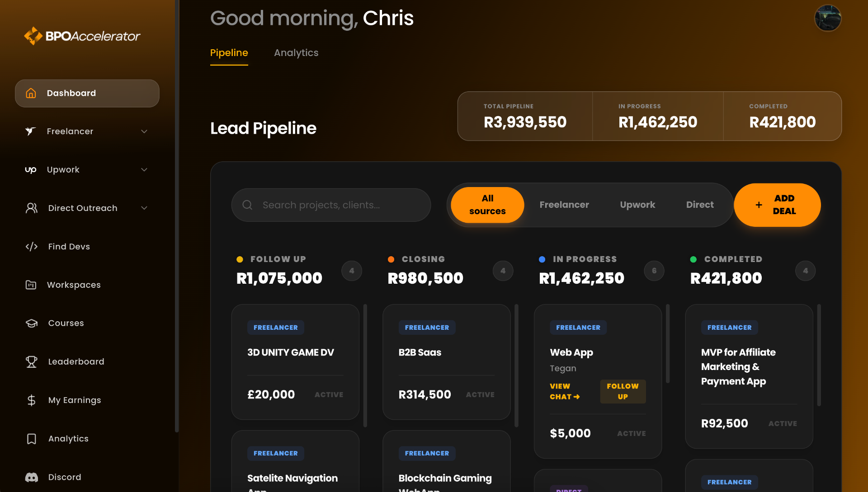Click the Freelancer bird icon in sidebar
The image size is (868, 492).
click(30, 131)
